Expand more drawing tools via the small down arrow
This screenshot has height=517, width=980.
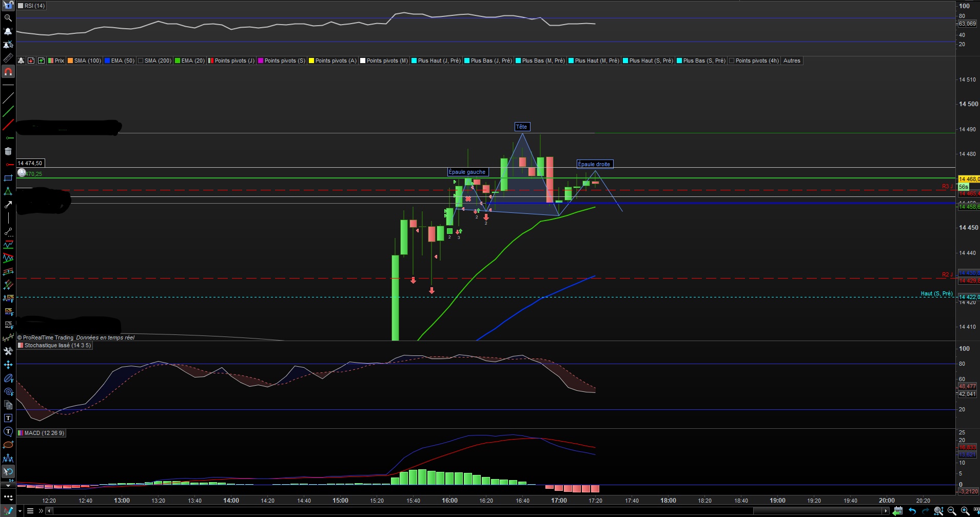click(x=8, y=485)
